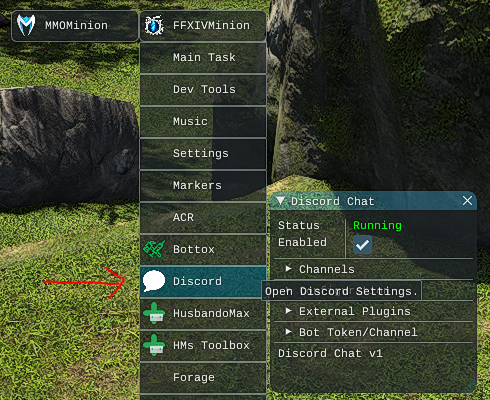Select the Forage menu entry
The height and width of the screenshot is (400, 490).
[x=203, y=378]
